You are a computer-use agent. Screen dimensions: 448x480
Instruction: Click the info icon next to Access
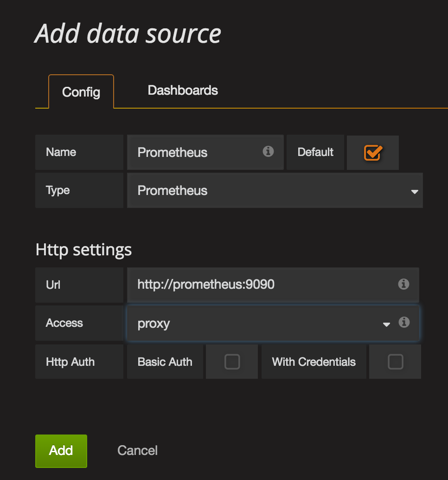tap(404, 322)
